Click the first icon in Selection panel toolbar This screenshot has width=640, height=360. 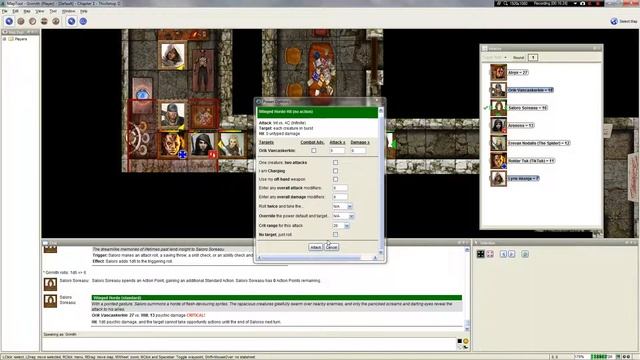pyautogui.click(x=480, y=254)
